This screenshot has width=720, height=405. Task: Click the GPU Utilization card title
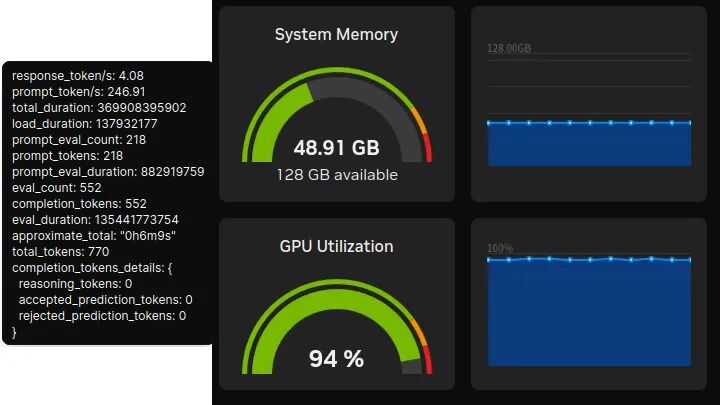coord(336,246)
